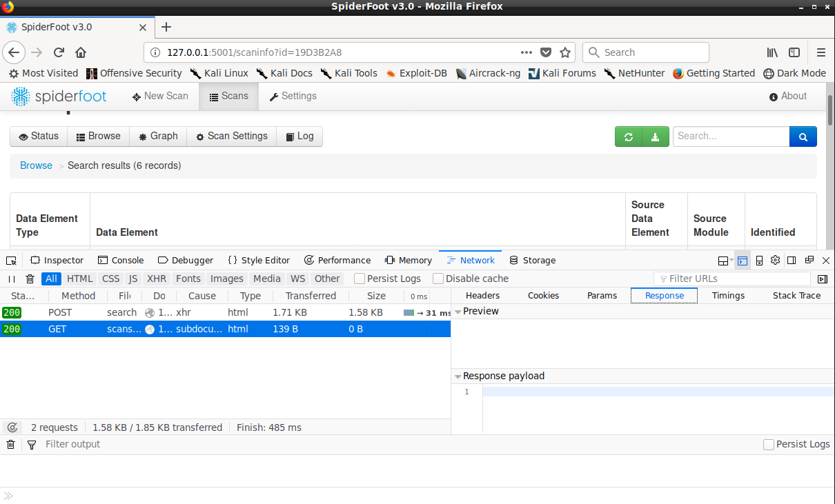Viewport: 835px width, 504px height.
Task: Enable Persist Logs in the console output bar
Action: (769, 444)
